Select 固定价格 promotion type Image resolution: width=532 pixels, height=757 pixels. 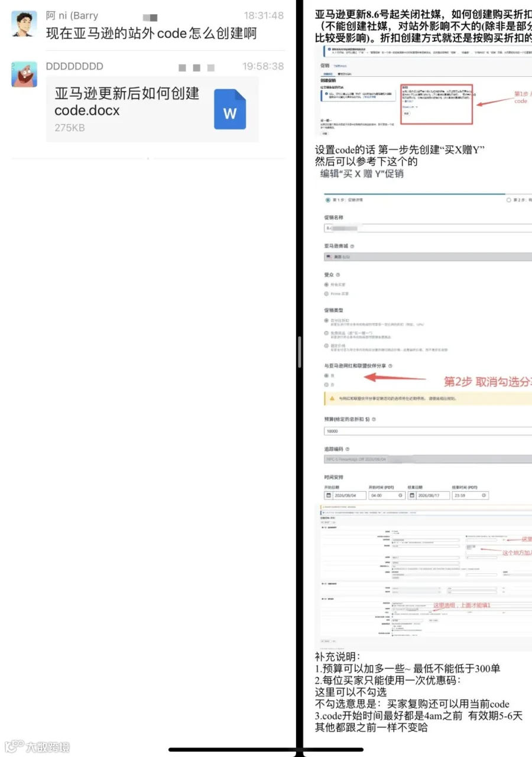tap(326, 346)
